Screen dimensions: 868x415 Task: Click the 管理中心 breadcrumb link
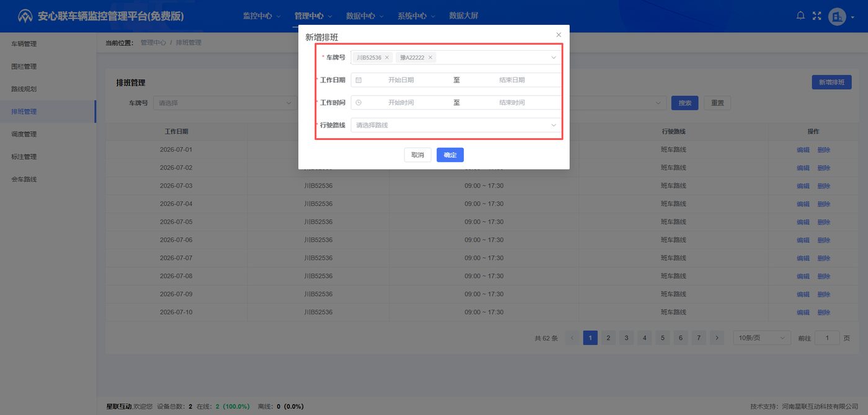tap(153, 43)
